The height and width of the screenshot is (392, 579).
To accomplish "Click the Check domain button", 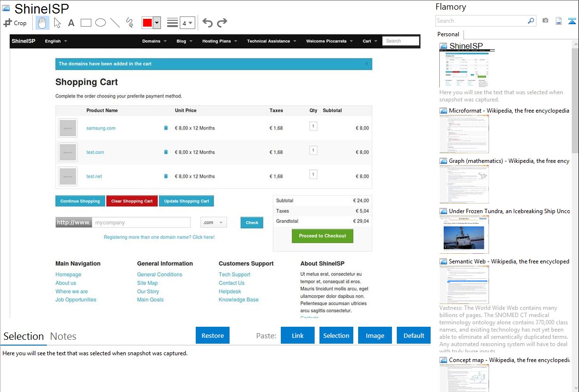I will (x=252, y=222).
